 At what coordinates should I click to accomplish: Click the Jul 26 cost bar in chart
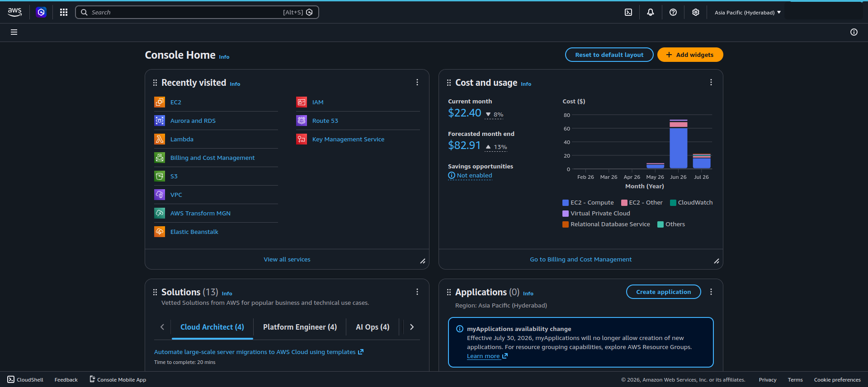(x=702, y=161)
